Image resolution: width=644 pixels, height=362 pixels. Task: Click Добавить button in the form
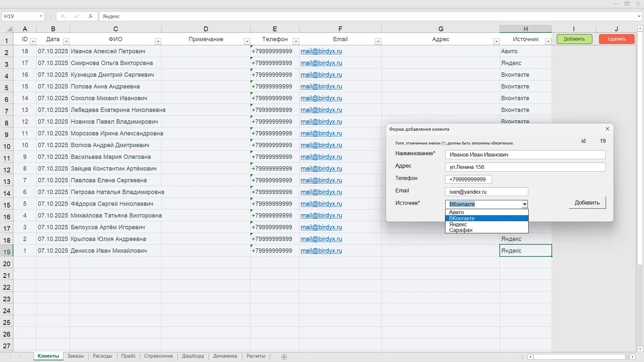tap(587, 202)
